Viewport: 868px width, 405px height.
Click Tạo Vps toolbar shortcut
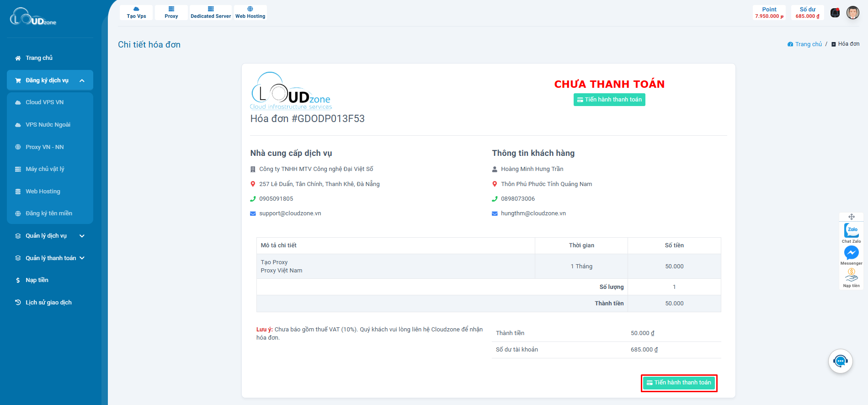pyautogui.click(x=136, y=13)
